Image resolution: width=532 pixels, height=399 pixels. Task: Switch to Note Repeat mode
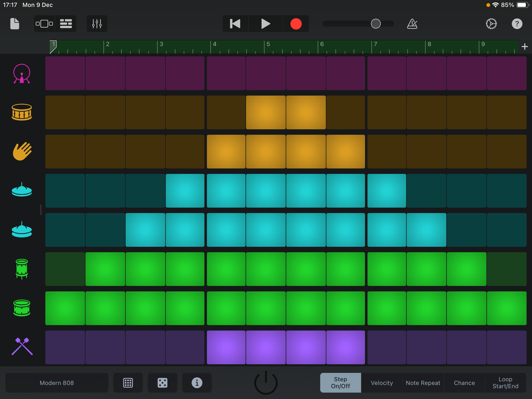click(423, 383)
